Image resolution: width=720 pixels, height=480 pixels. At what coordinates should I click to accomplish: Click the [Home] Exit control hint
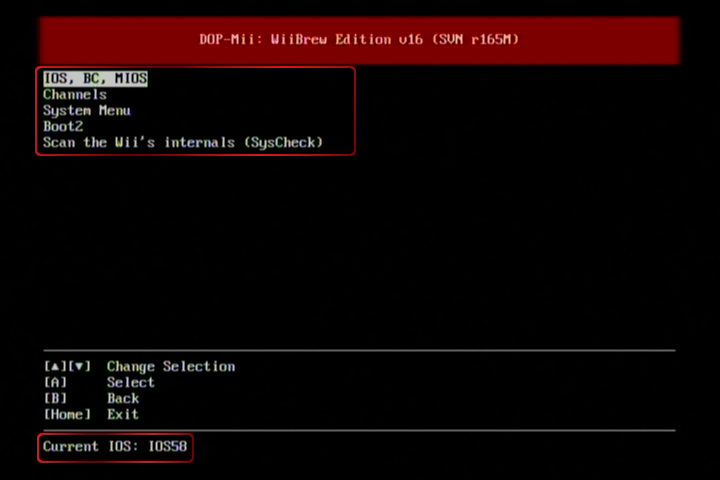click(x=91, y=414)
